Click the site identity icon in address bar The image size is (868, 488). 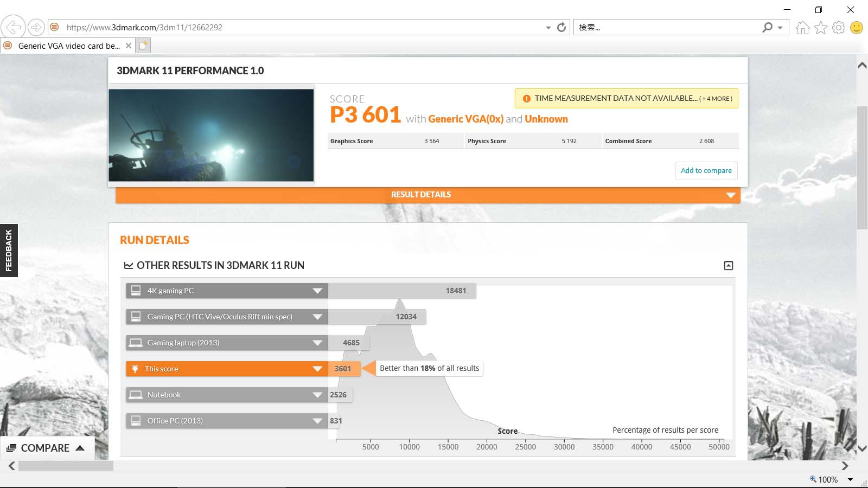click(54, 27)
